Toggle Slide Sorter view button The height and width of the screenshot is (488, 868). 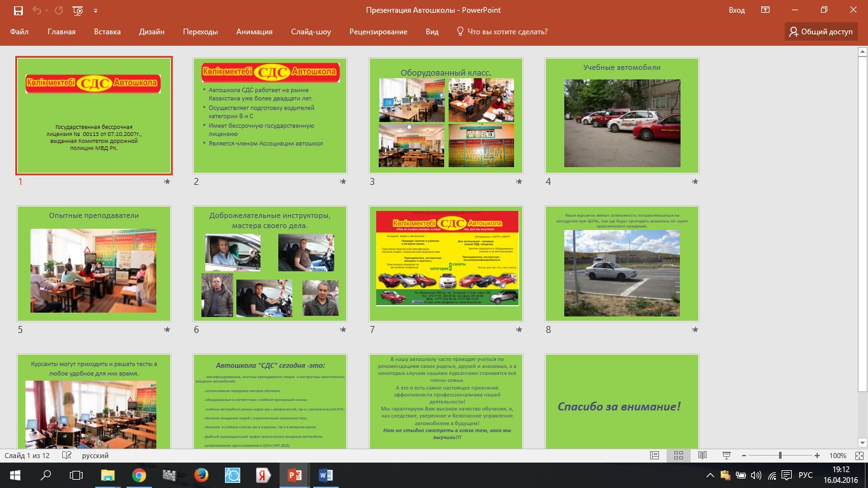(x=678, y=456)
